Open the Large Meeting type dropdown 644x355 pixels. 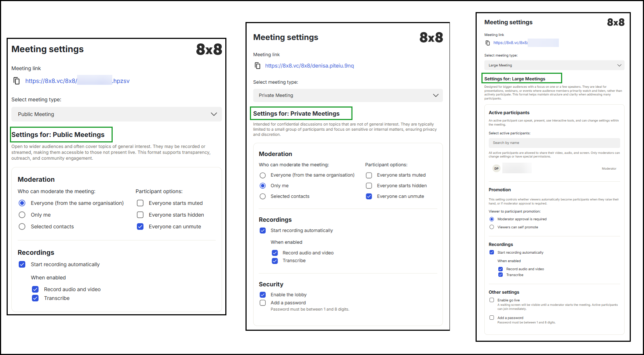(x=554, y=65)
